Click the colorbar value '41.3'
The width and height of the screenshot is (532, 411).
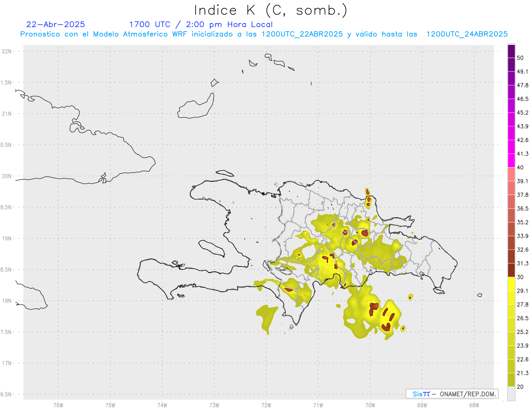pyautogui.click(x=523, y=154)
